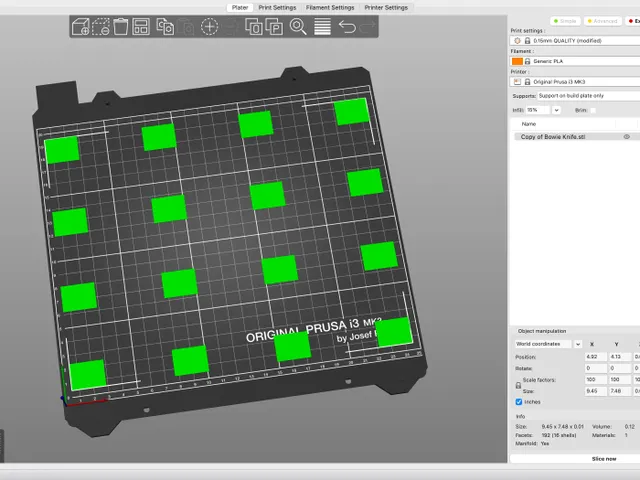Screen dimensions: 640x480
Task: Click the Size X field showing 9.45
Action: pyautogui.click(x=596, y=391)
